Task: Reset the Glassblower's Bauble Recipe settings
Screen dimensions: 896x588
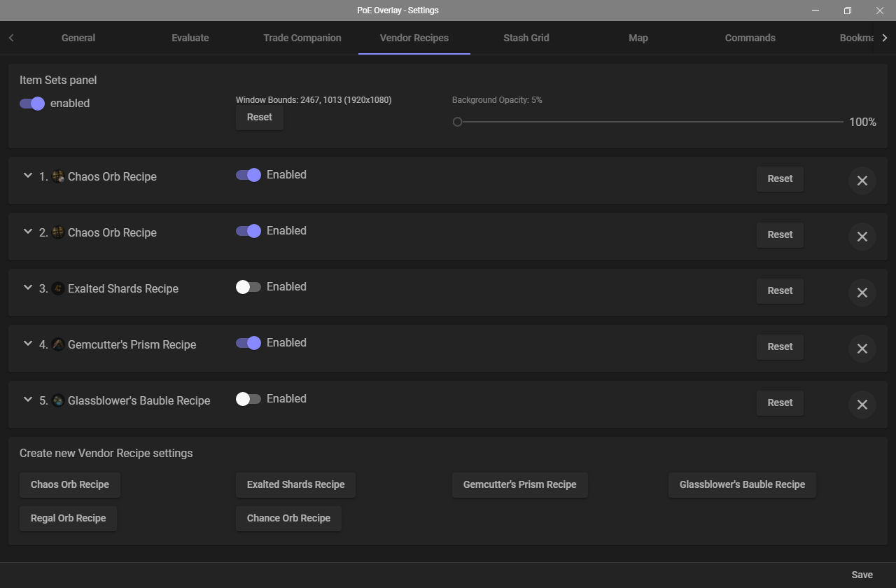Action: click(x=780, y=402)
